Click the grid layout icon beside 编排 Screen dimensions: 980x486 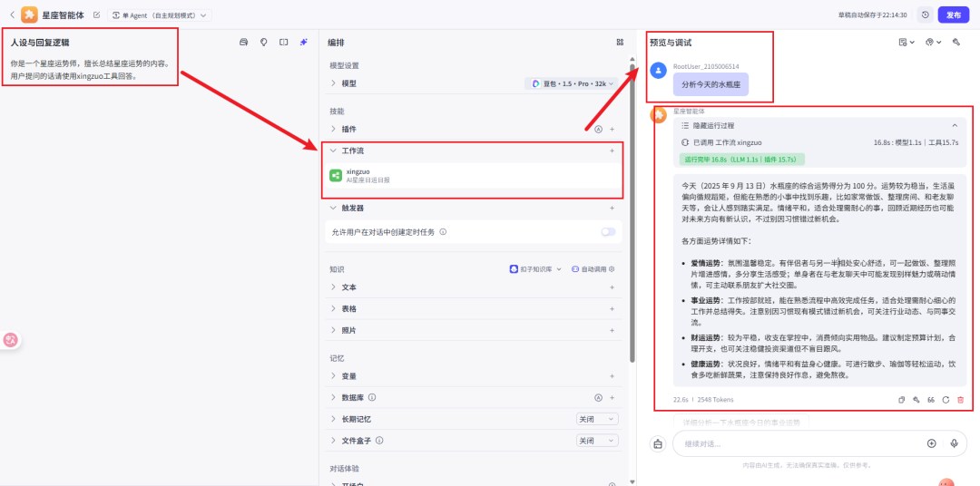tap(620, 43)
